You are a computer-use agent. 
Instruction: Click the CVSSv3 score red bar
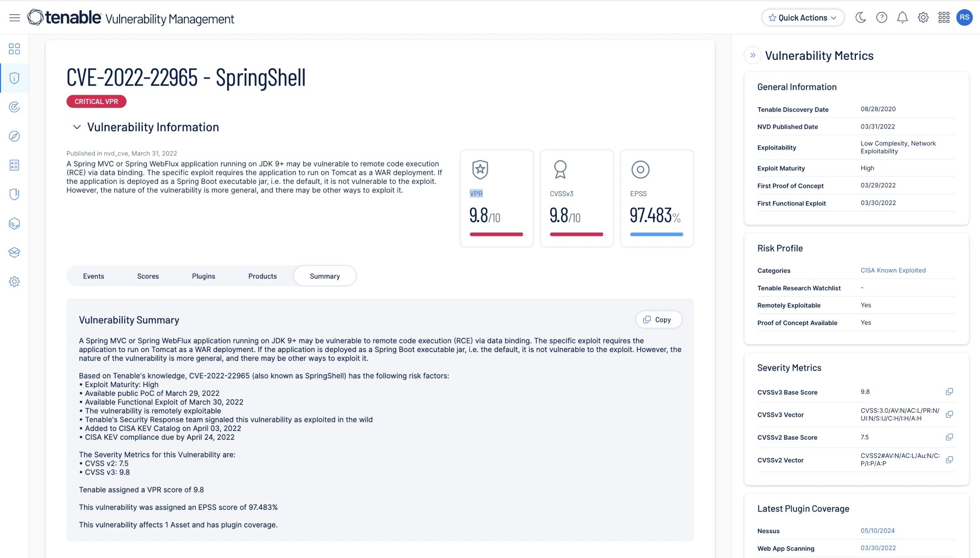(x=576, y=234)
